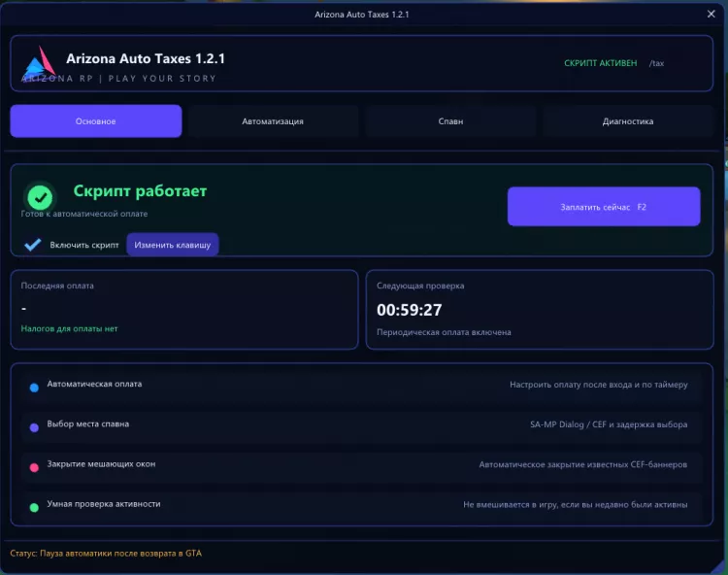Click the Arizona RP logo icon
Screen dimensions: 728x575
pyautogui.click(x=40, y=63)
